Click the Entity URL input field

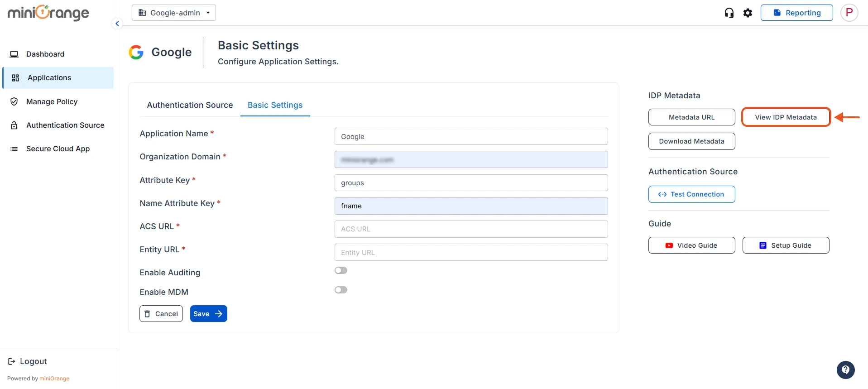471,252
